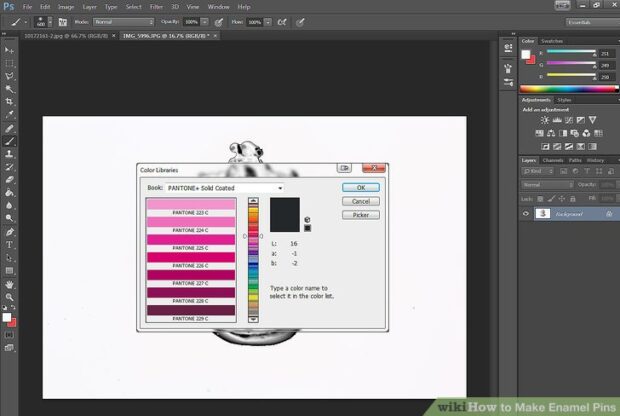Click the Levels adjustment icon
Viewport: 620px width, 416px height.
pos(557,120)
